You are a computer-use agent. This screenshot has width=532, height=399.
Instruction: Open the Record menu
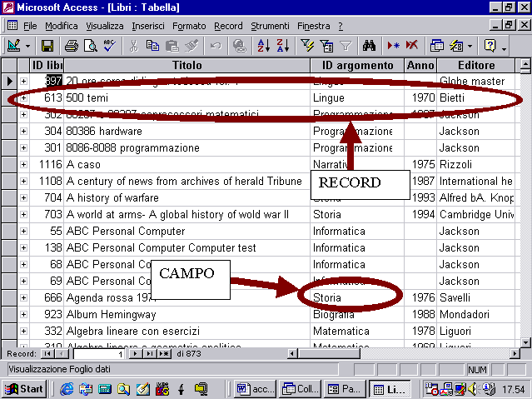[228, 26]
